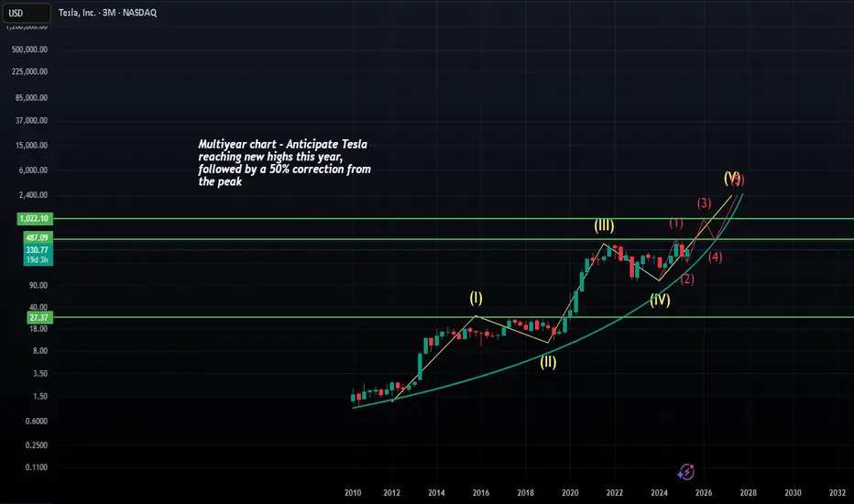Click the 19d 3h countdown label

click(38, 260)
